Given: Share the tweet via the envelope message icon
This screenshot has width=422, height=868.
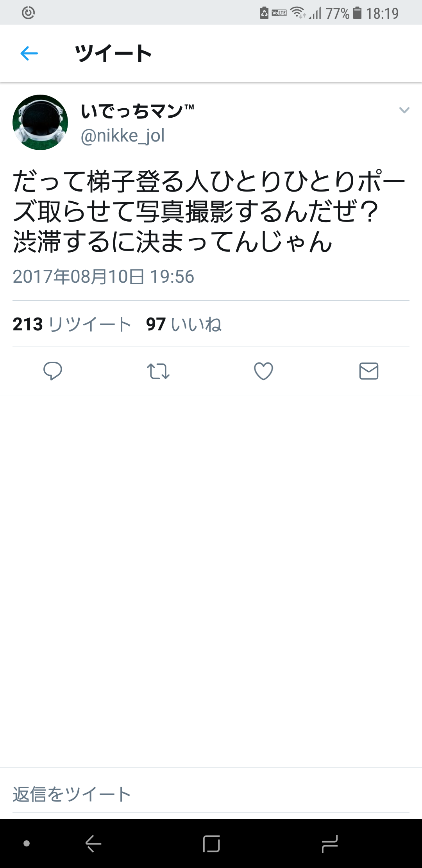Looking at the screenshot, I should [x=369, y=371].
